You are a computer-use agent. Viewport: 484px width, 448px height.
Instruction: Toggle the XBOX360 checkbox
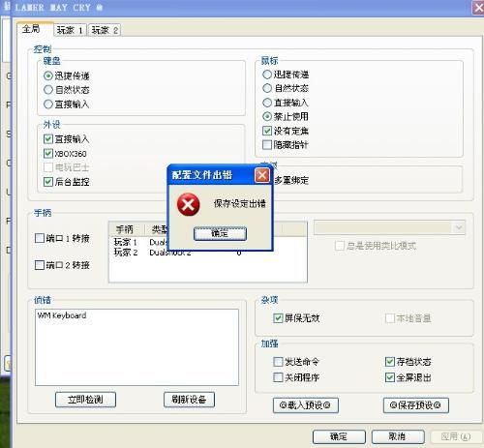pyautogui.click(x=48, y=154)
